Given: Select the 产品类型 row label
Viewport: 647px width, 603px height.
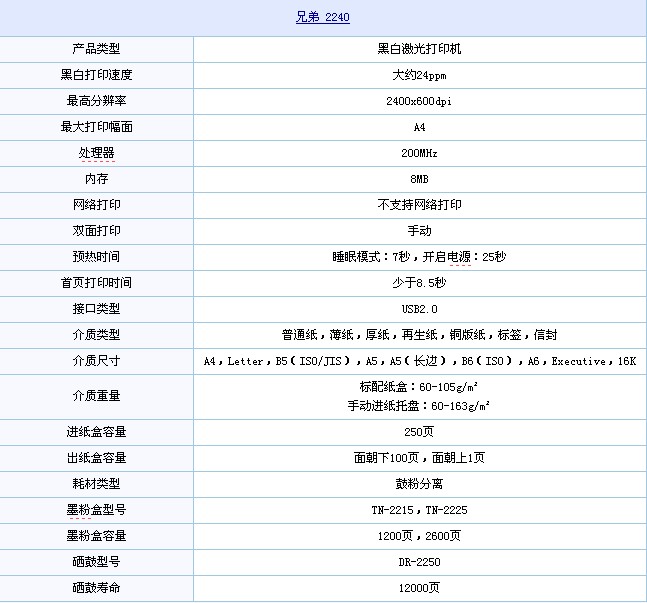Looking at the screenshot, I should coord(96,49).
